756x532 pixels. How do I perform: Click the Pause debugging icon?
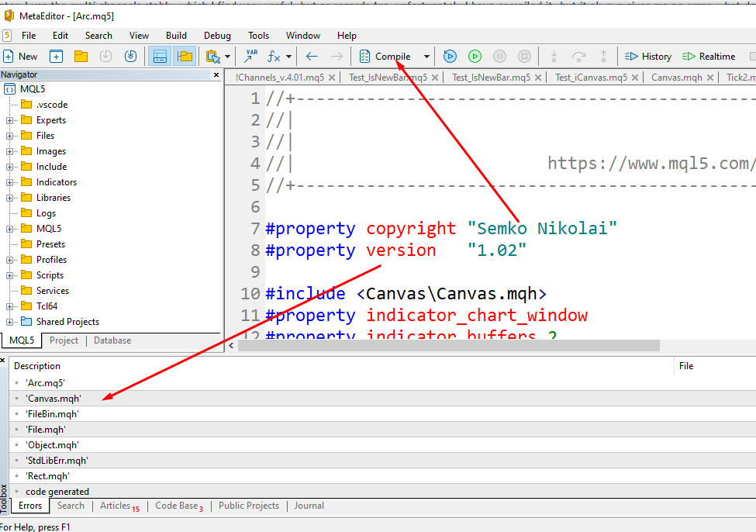[x=499, y=56]
